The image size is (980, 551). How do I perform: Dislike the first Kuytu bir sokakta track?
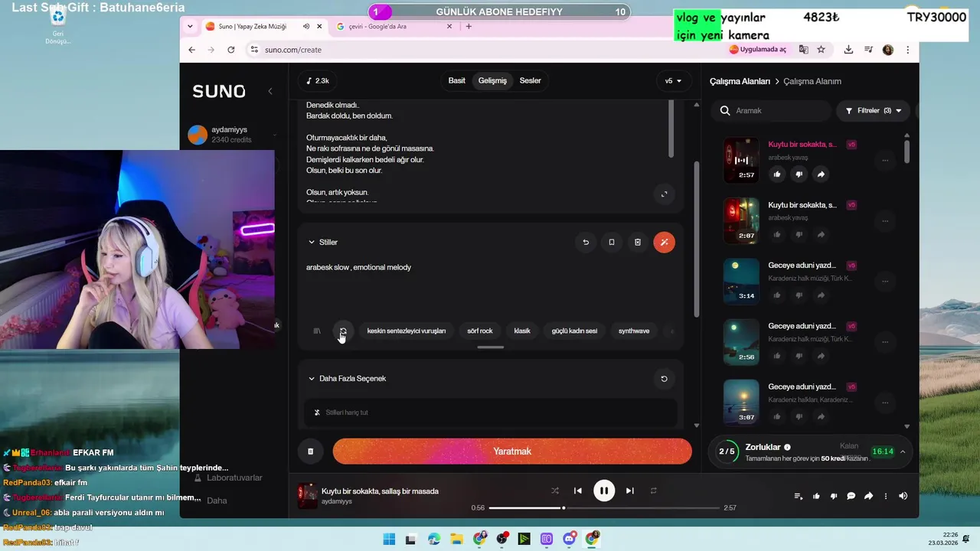[x=799, y=174]
